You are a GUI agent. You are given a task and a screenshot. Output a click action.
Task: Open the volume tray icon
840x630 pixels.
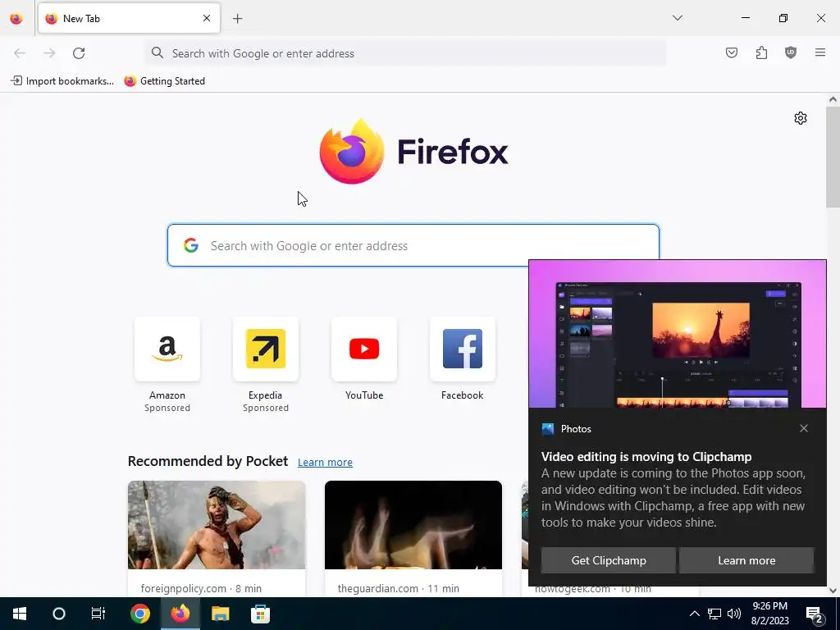(x=734, y=614)
